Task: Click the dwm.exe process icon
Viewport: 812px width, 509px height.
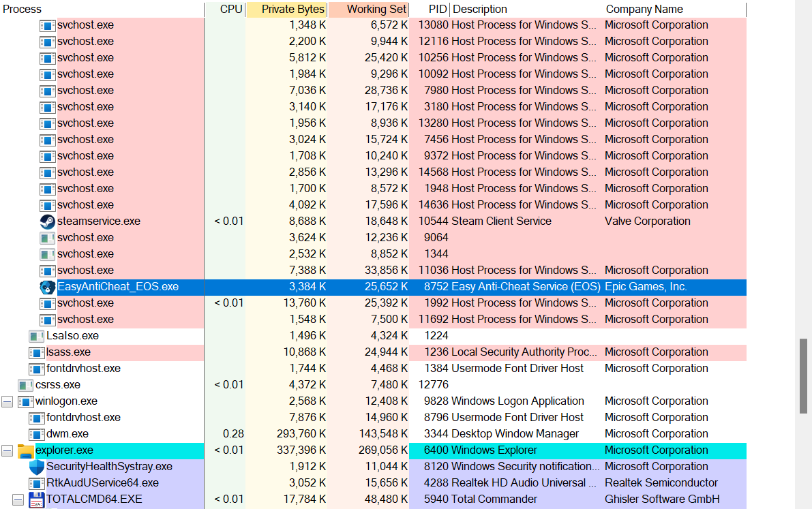Action: pyautogui.click(x=37, y=434)
